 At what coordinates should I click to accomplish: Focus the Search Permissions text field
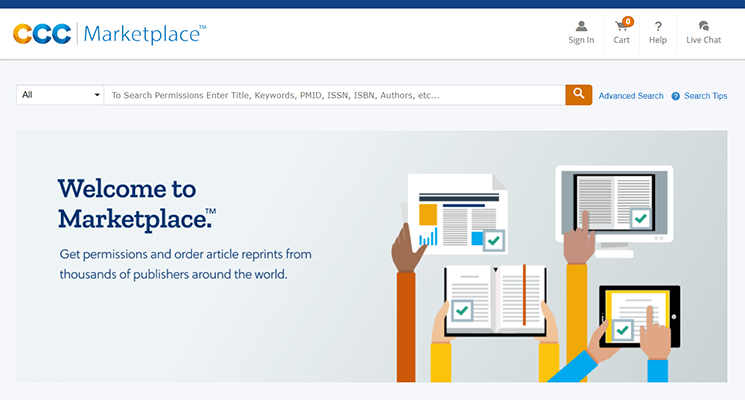click(335, 95)
